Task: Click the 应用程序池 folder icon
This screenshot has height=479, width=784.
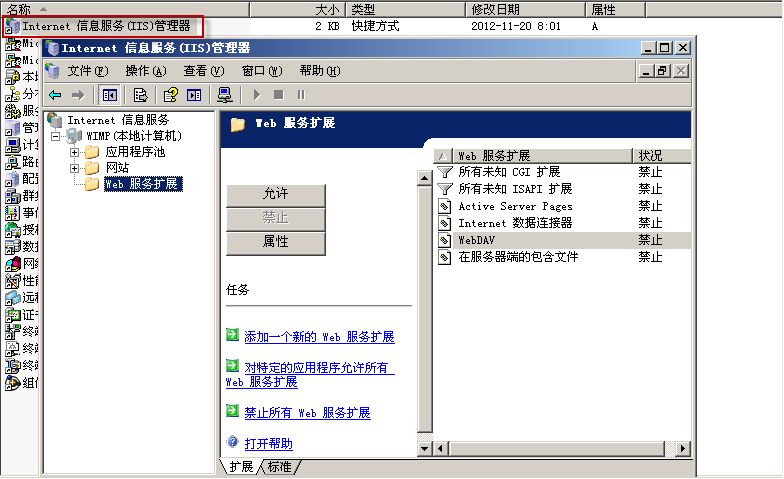Action: (x=92, y=152)
